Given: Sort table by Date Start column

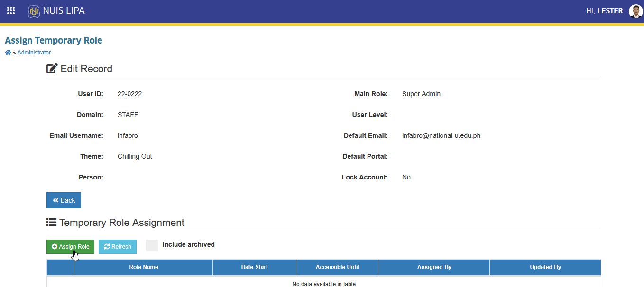Looking at the screenshot, I should coord(255,267).
